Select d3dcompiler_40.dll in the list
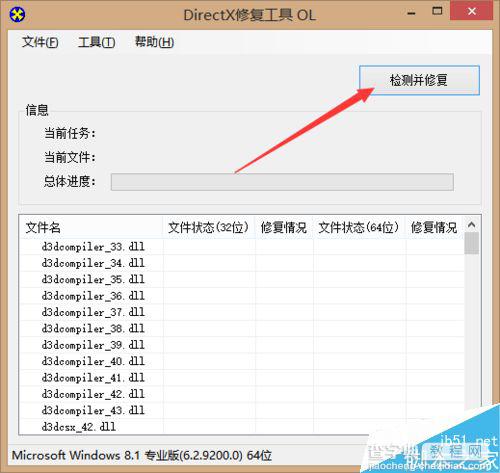The width and height of the screenshot is (500, 473). tap(93, 361)
